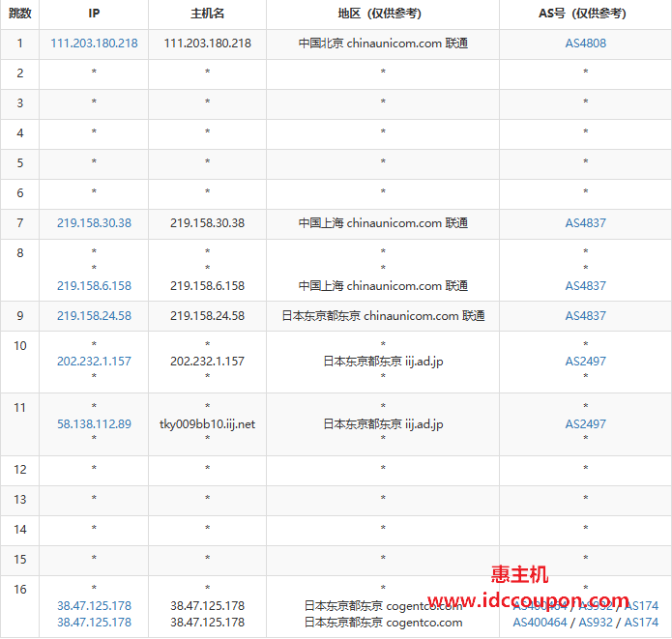
Task: Click hop number 15 cell
Action: [19, 560]
